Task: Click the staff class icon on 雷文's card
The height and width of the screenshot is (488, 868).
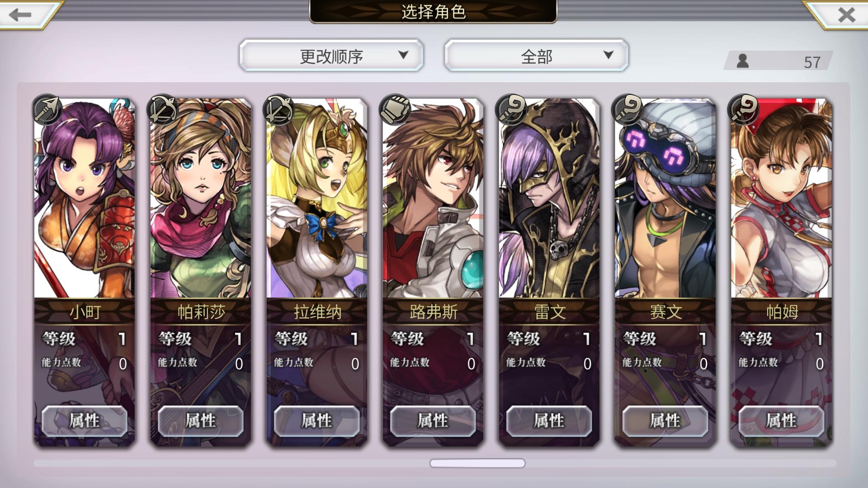Action: tap(512, 109)
